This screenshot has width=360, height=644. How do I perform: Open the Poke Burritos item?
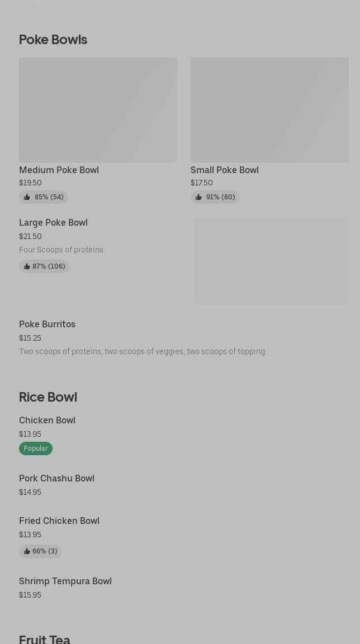tap(47, 324)
